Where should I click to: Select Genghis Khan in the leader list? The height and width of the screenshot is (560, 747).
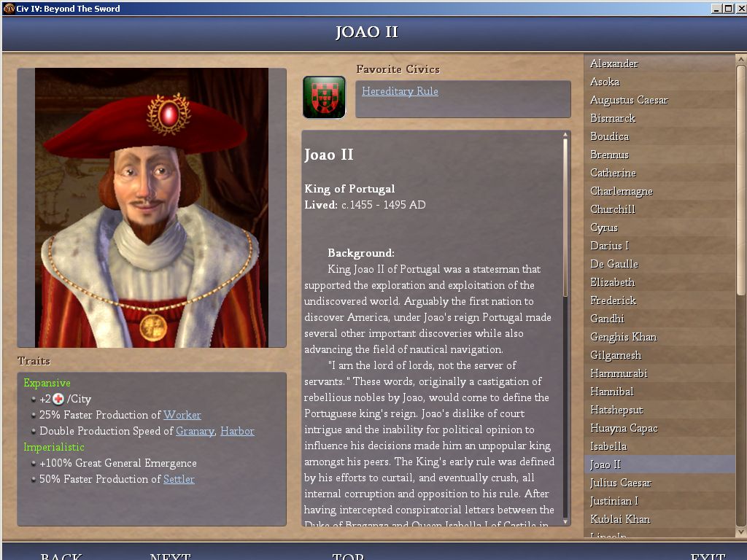coord(659,337)
